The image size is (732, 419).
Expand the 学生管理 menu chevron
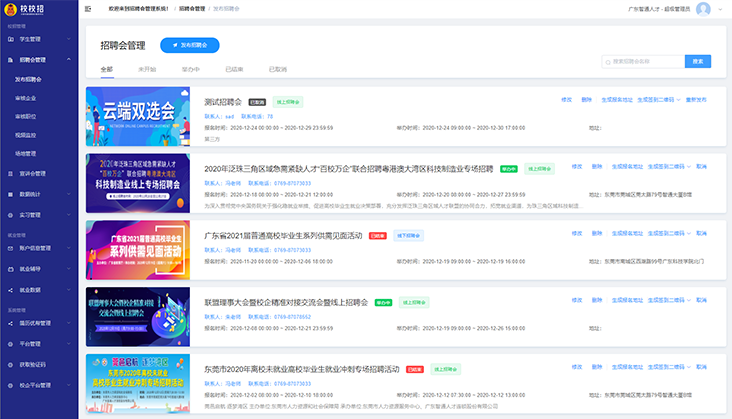[69, 39]
